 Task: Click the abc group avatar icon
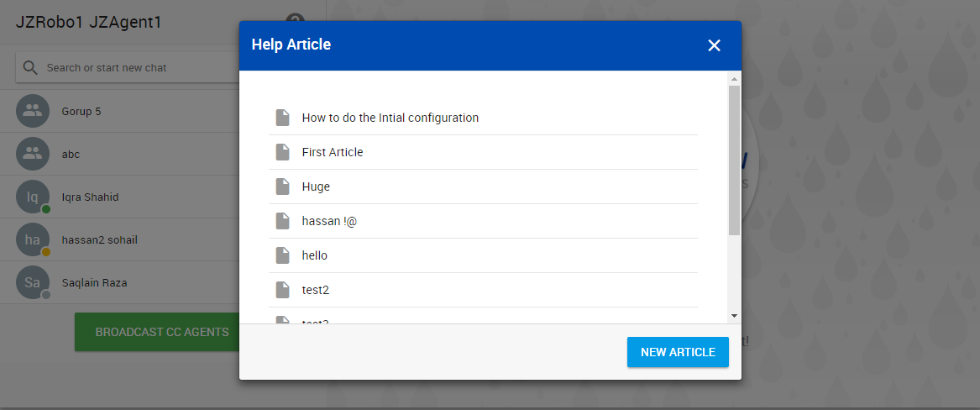tap(32, 154)
